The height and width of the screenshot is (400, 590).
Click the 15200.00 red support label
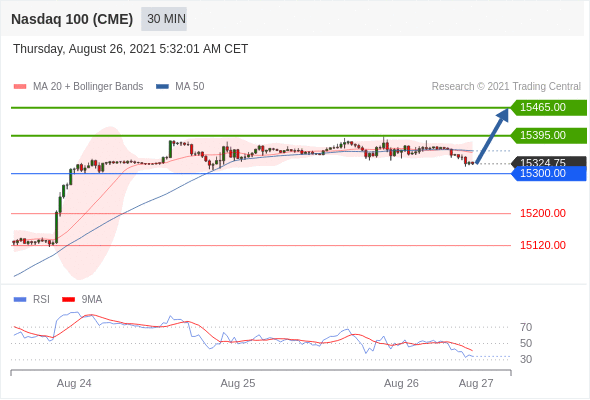click(543, 213)
